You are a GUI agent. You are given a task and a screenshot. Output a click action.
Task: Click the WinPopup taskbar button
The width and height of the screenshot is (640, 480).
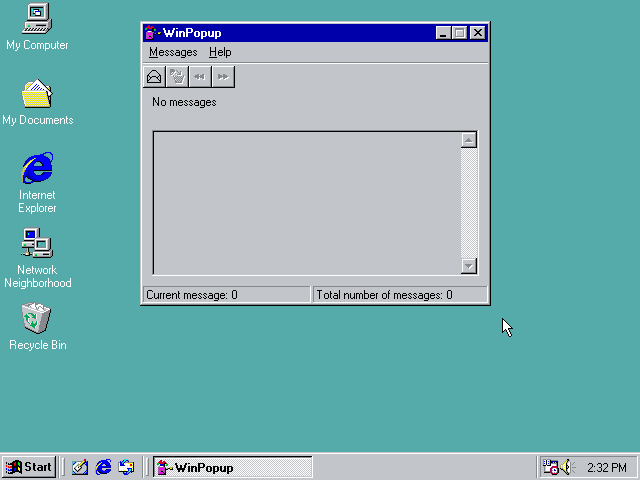(x=233, y=467)
